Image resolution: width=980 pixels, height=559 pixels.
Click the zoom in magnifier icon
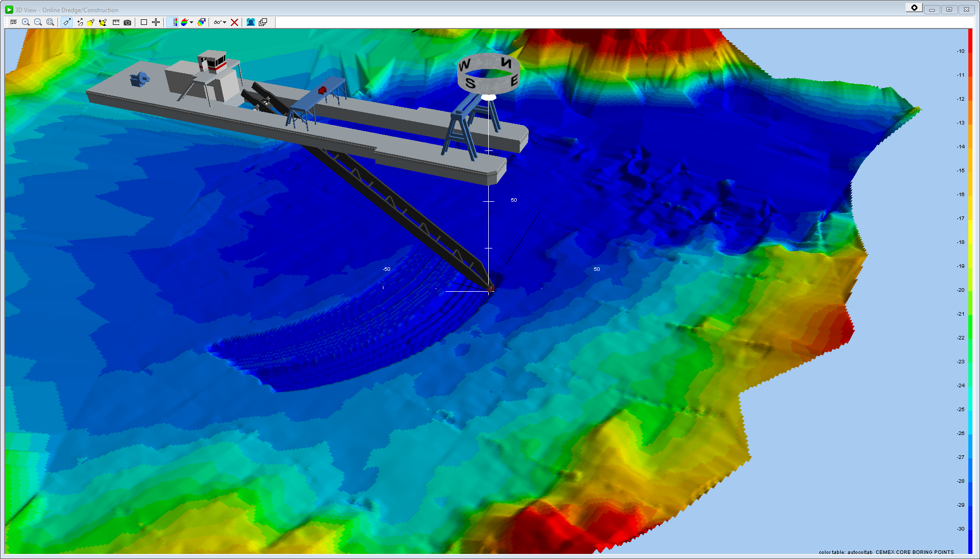coord(26,22)
